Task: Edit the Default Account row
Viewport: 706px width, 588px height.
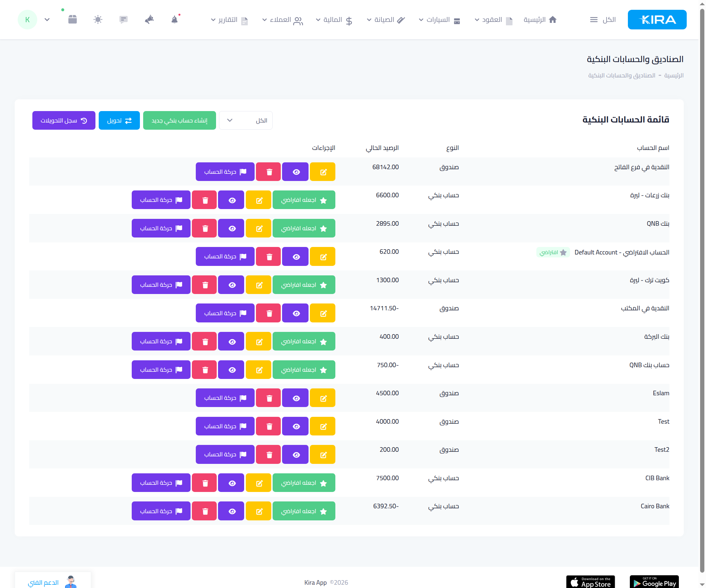Action: tap(322, 256)
